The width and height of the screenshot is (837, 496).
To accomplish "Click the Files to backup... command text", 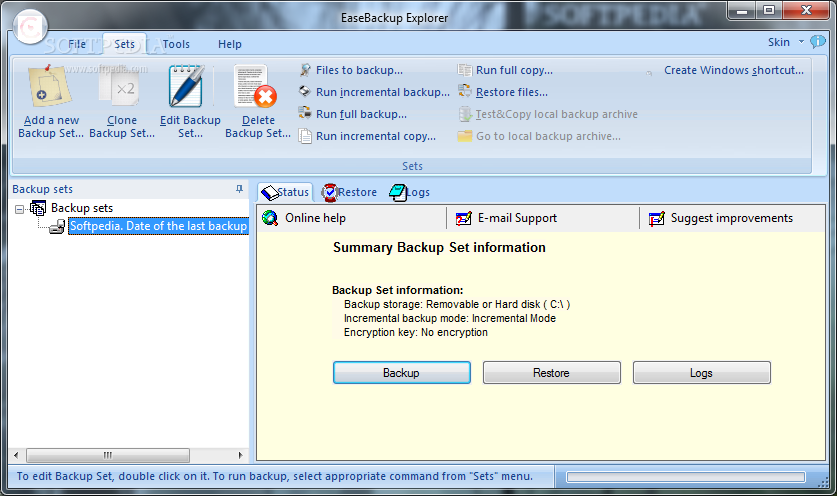I will pos(359,70).
